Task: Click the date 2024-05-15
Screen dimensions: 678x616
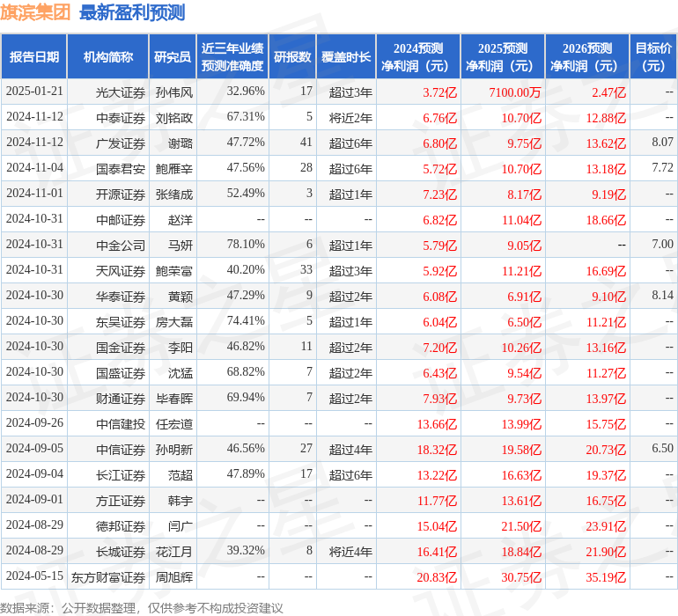Action: click(34, 576)
